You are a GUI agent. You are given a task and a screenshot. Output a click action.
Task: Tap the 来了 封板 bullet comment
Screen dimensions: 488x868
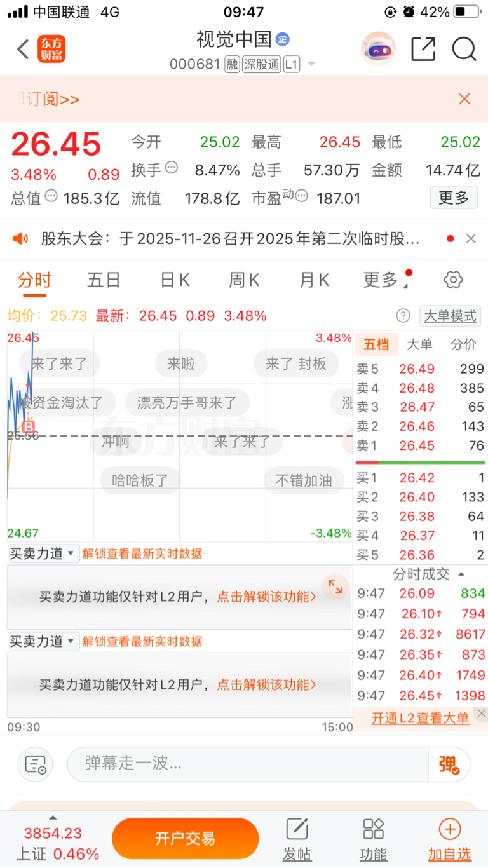(296, 363)
